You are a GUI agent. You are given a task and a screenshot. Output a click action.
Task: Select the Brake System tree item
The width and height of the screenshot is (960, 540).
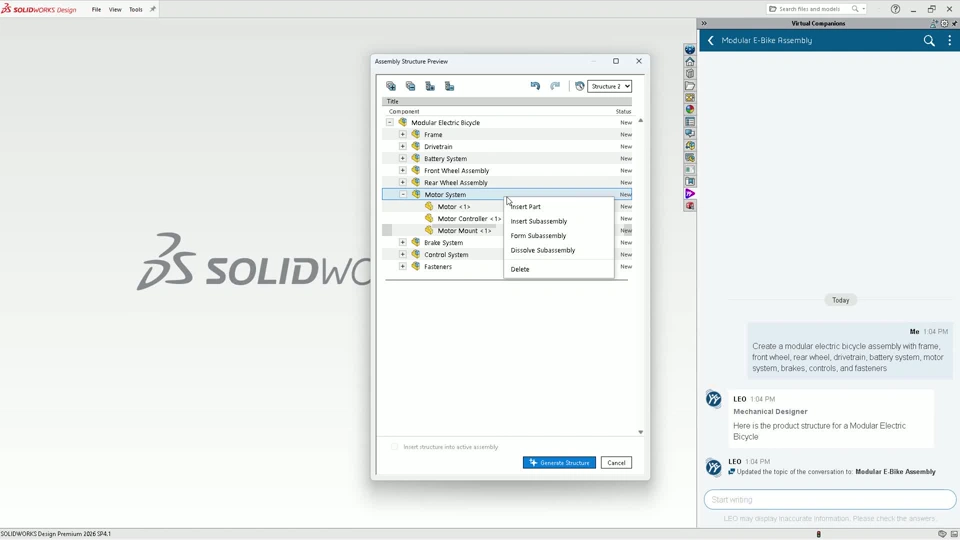pos(443,242)
